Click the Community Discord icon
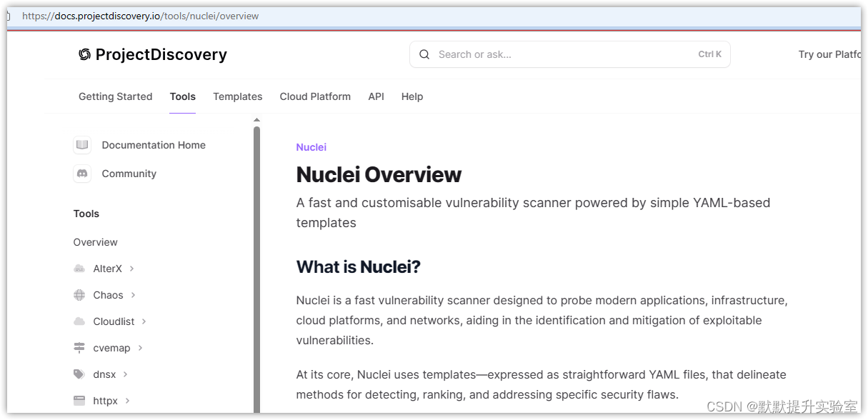This screenshot has height=420, width=868. (82, 174)
